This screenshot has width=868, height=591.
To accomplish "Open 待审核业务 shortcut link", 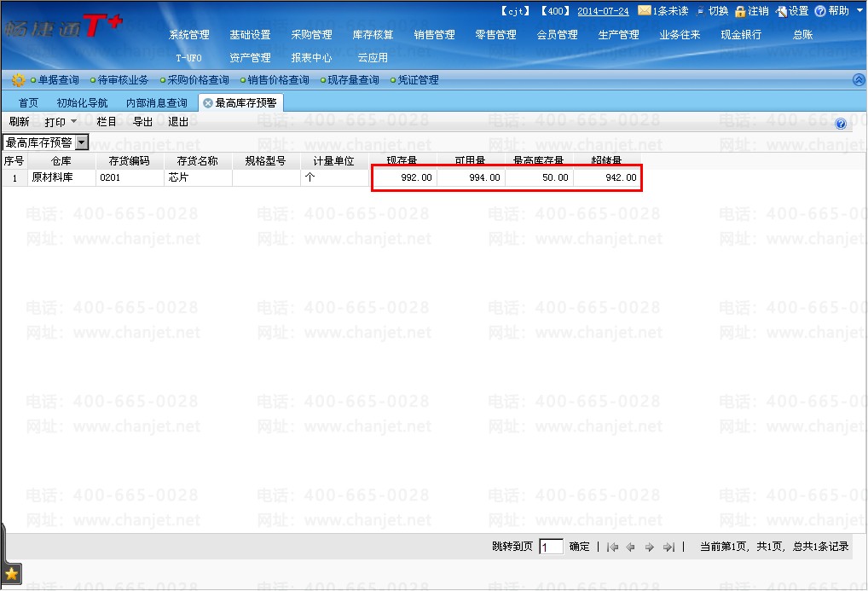I will [123, 80].
